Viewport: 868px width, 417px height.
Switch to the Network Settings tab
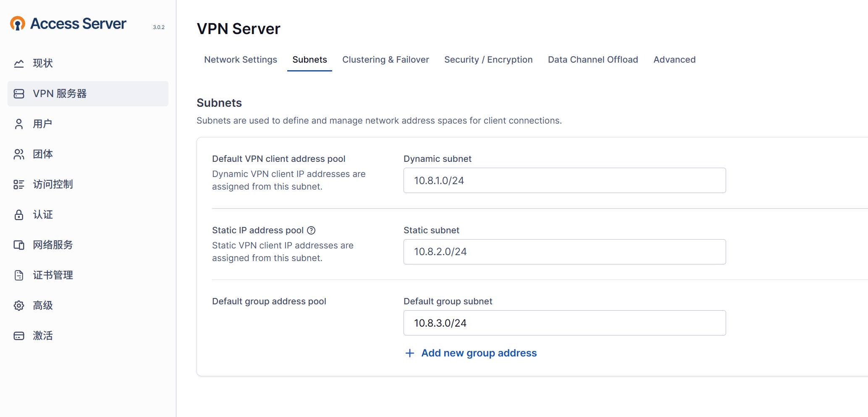241,60
